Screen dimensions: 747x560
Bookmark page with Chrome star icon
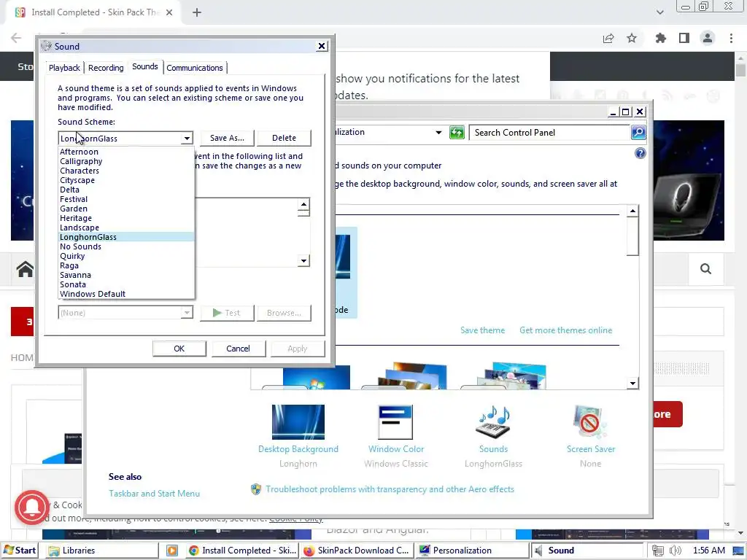click(x=632, y=38)
